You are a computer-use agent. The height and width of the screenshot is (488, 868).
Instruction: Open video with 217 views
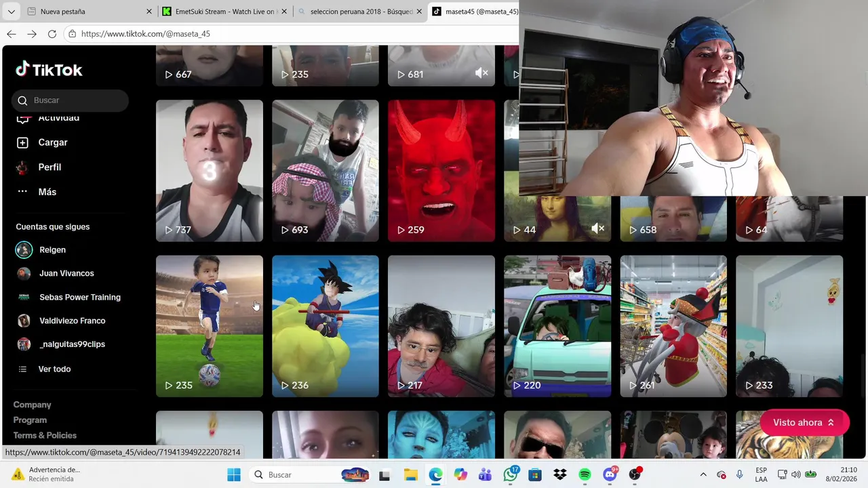pyautogui.click(x=441, y=326)
